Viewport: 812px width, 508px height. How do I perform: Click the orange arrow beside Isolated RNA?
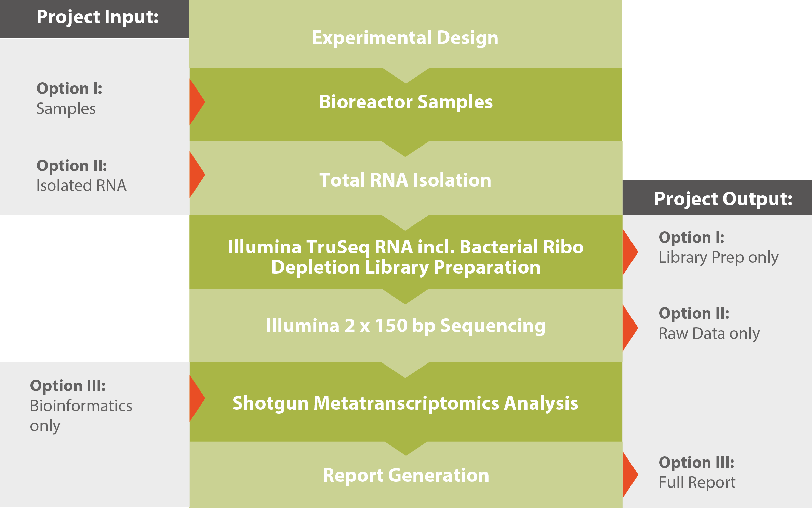[x=197, y=175]
